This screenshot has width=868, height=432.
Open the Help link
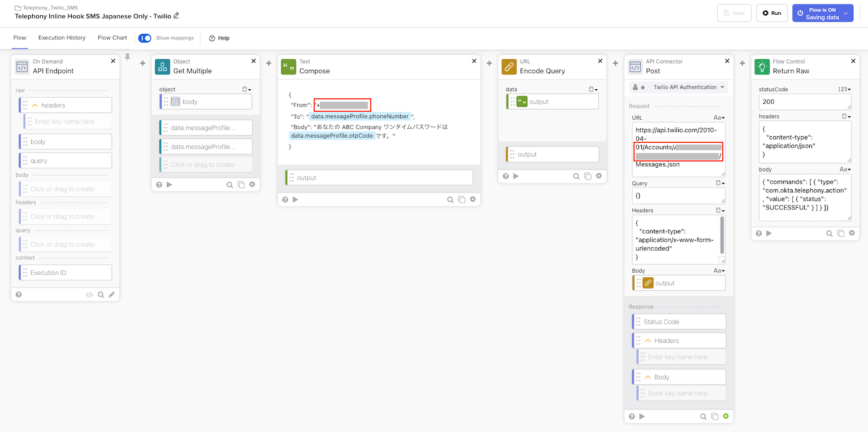(219, 38)
